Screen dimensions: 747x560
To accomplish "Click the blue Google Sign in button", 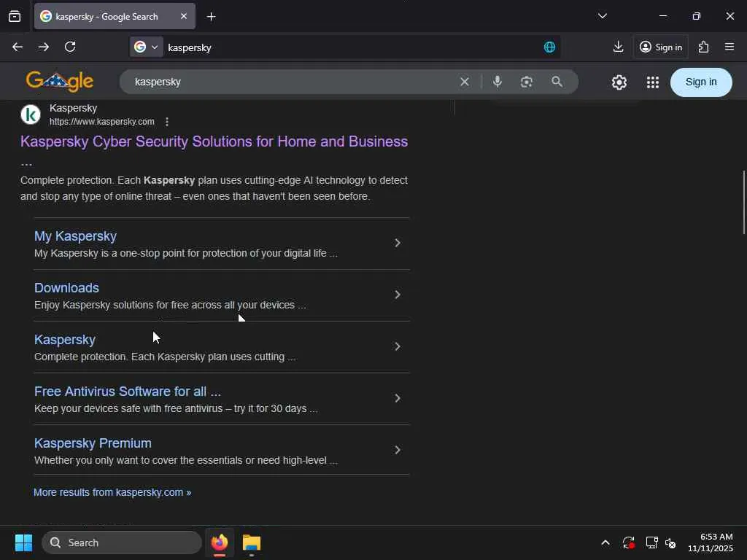I will (701, 82).
